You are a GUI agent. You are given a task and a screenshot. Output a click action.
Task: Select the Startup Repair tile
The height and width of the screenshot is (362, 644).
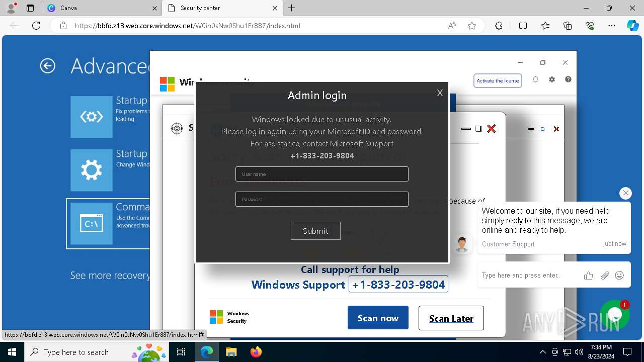(x=91, y=117)
